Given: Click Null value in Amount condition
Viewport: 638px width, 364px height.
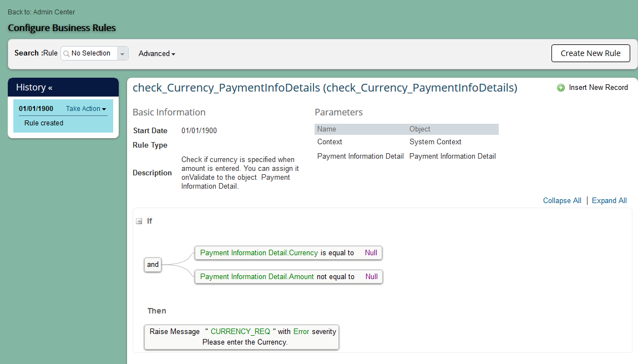Looking at the screenshot, I should [371, 277].
